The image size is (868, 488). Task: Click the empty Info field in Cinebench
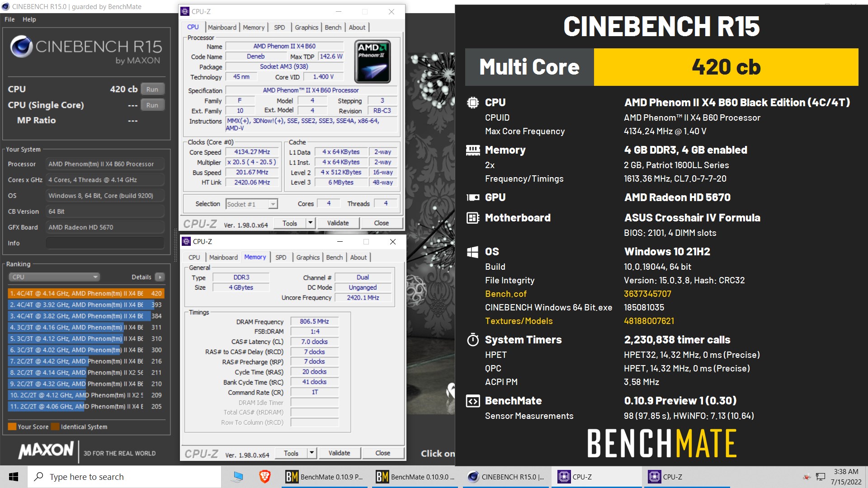[105, 243]
